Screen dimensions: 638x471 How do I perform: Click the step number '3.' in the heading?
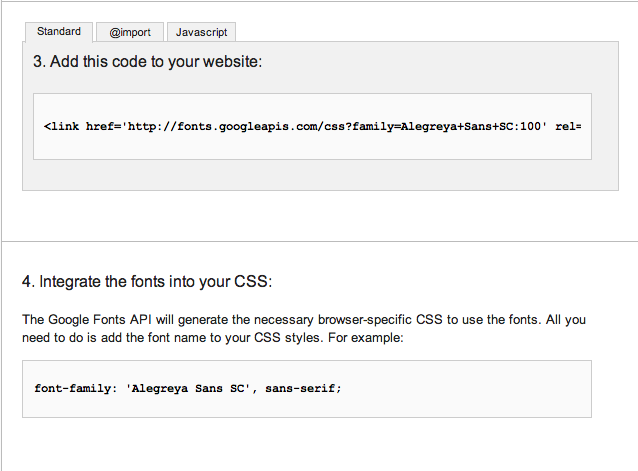[39, 62]
